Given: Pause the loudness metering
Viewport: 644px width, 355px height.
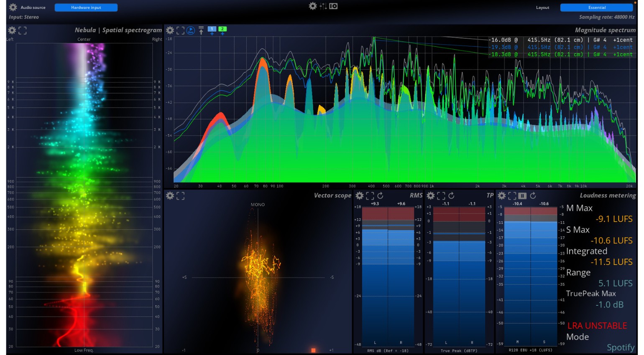Looking at the screenshot, I should tap(522, 195).
